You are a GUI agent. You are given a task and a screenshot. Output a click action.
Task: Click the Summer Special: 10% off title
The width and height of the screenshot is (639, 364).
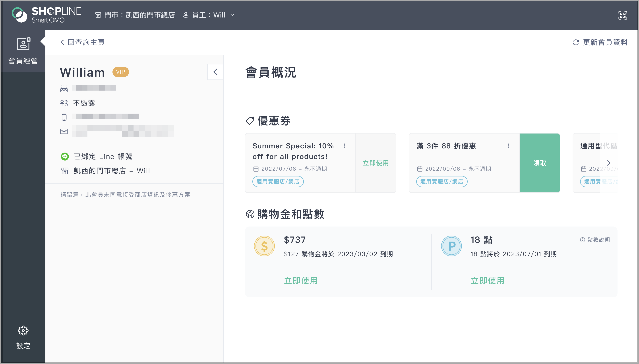point(293,151)
